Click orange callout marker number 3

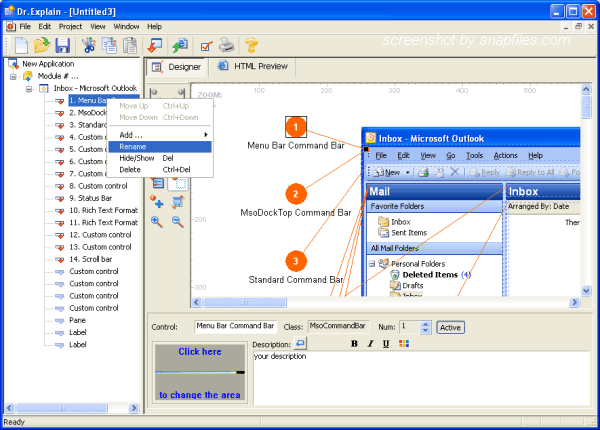point(296,261)
